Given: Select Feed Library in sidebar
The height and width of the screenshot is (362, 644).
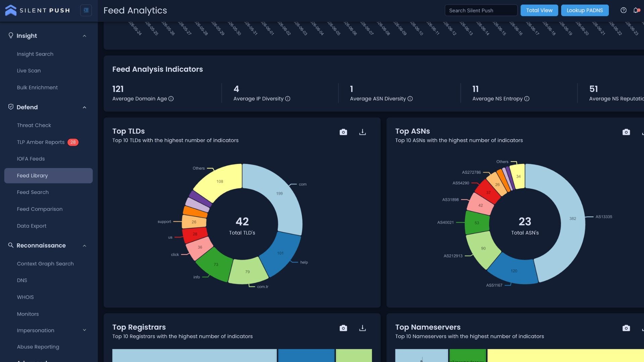Looking at the screenshot, I should (x=48, y=176).
